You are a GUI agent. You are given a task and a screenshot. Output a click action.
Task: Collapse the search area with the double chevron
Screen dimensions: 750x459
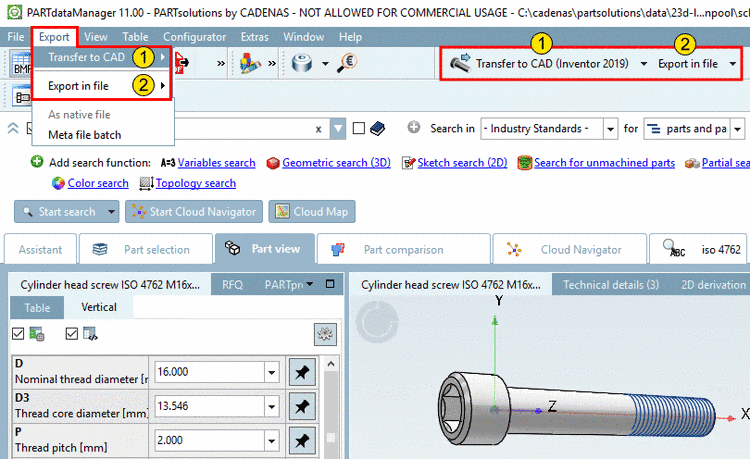[x=13, y=128]
